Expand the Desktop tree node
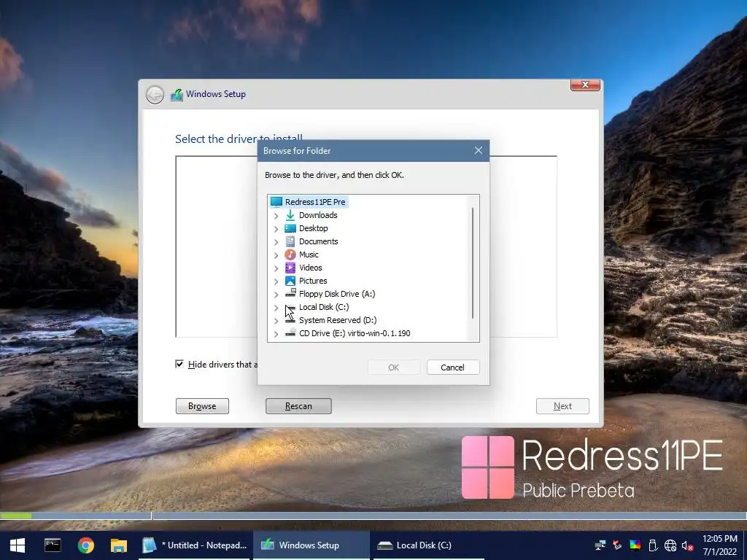 tap(276, 229)
